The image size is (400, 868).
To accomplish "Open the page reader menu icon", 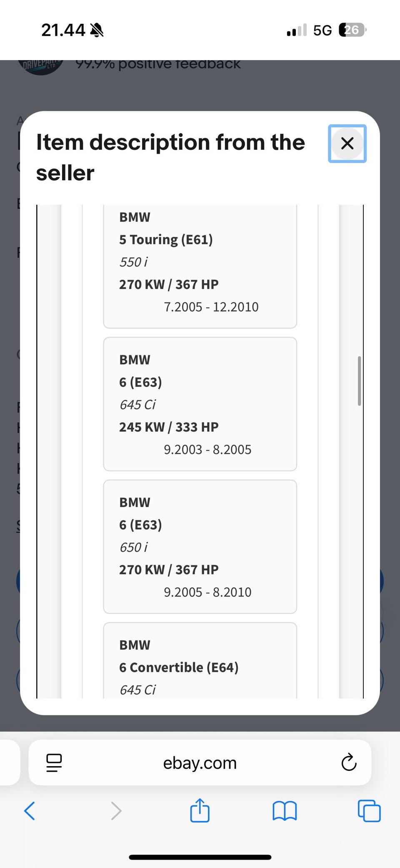I will pyautogui.click(x=54, y=762).
